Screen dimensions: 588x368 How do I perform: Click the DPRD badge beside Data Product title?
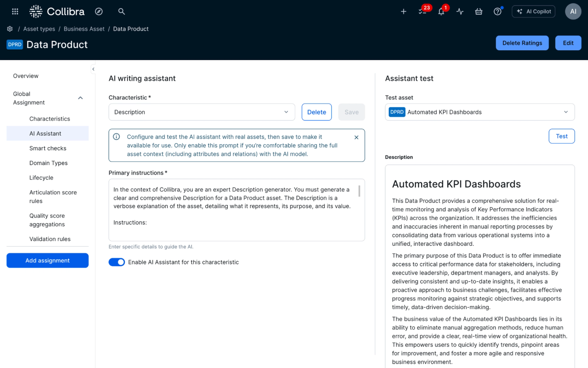point(15,45)
